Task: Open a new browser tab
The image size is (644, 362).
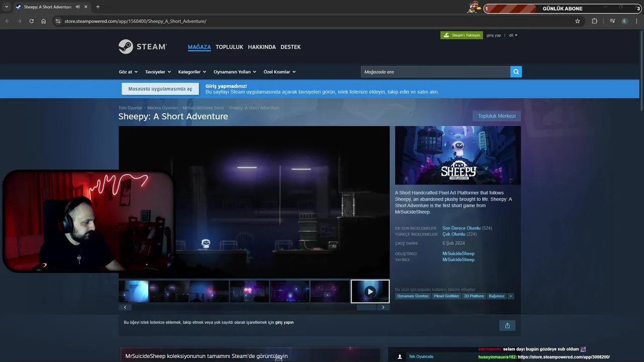Action: click(x=98, y=7)
